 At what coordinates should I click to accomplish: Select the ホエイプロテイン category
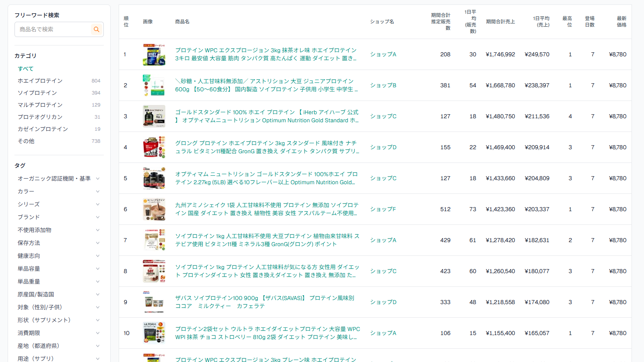[39, 80]
